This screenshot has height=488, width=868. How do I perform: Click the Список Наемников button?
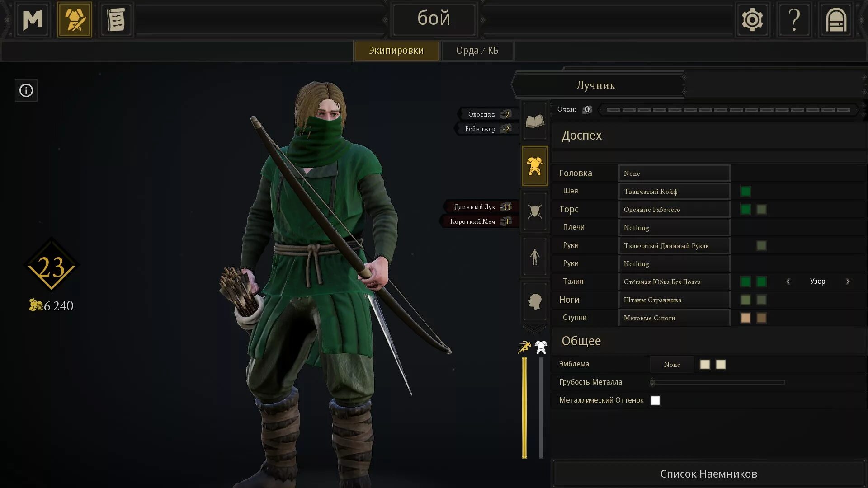pyautogui.click(x=708, y=474)
